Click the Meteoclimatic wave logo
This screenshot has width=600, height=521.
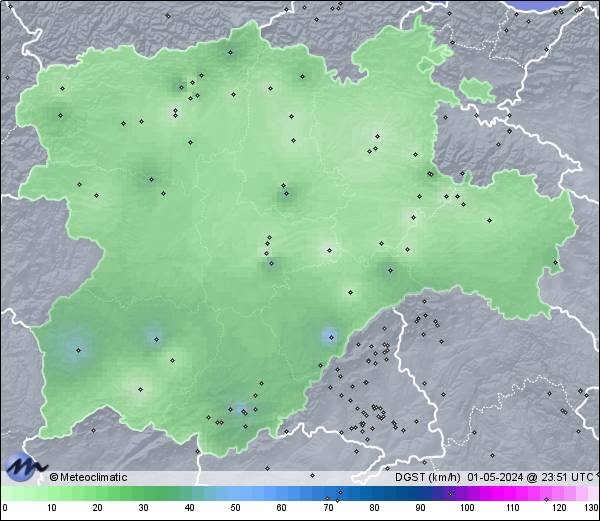point(25,467)
